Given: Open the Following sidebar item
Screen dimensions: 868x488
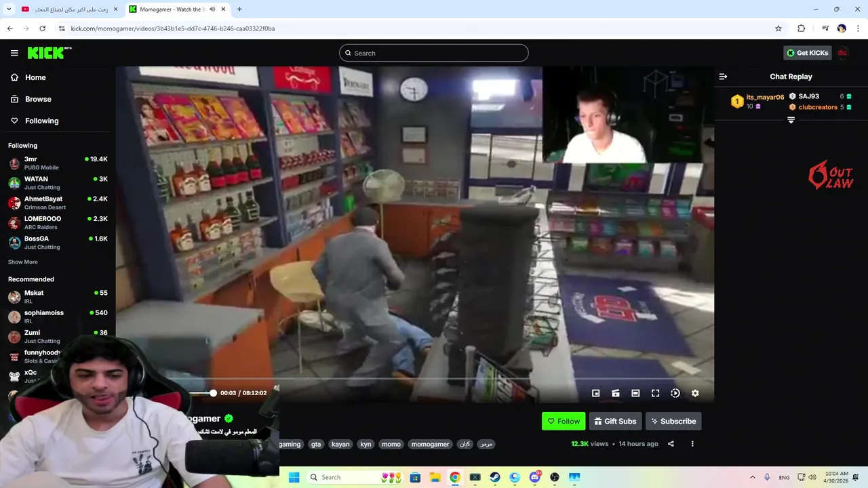Looking at the screenshot, I should coord(35,121).
